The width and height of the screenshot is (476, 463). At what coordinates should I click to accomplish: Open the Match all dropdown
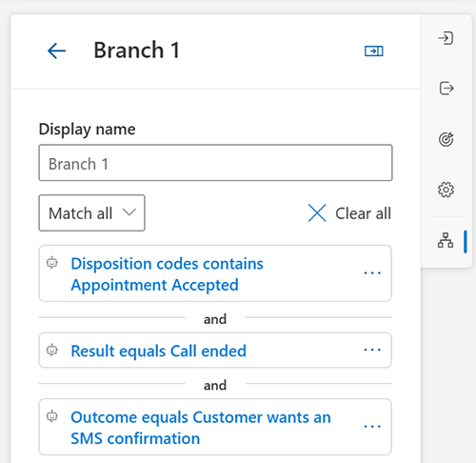point(91,212)
